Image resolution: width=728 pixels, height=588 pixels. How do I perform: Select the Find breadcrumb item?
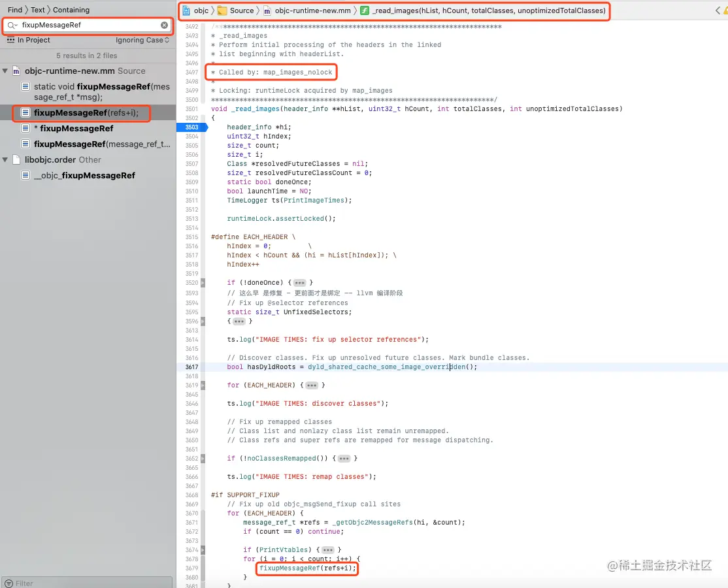pos(15,10)
